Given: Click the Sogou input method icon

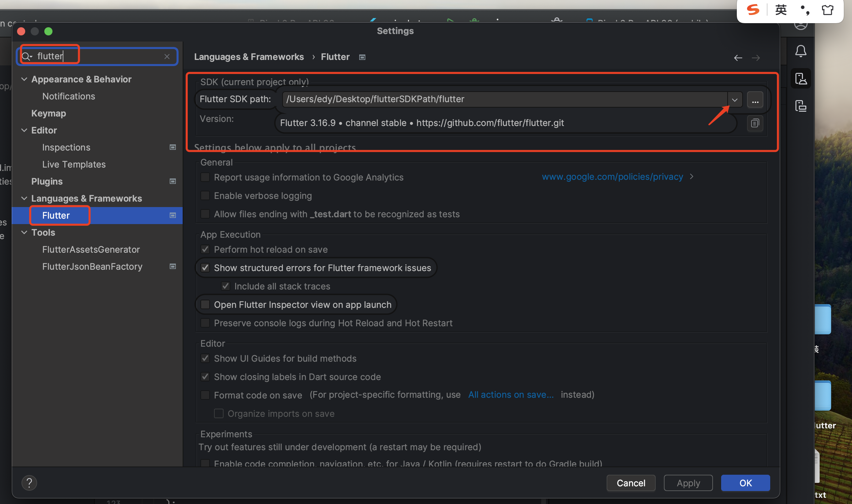Looking at the screenshot, I should point(753,10).
